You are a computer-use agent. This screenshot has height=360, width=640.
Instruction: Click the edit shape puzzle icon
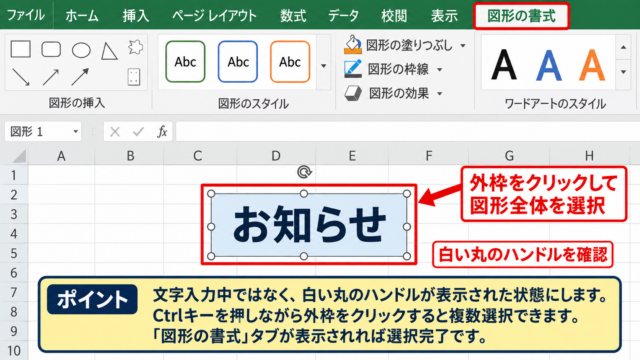click(x=135, y=47)
